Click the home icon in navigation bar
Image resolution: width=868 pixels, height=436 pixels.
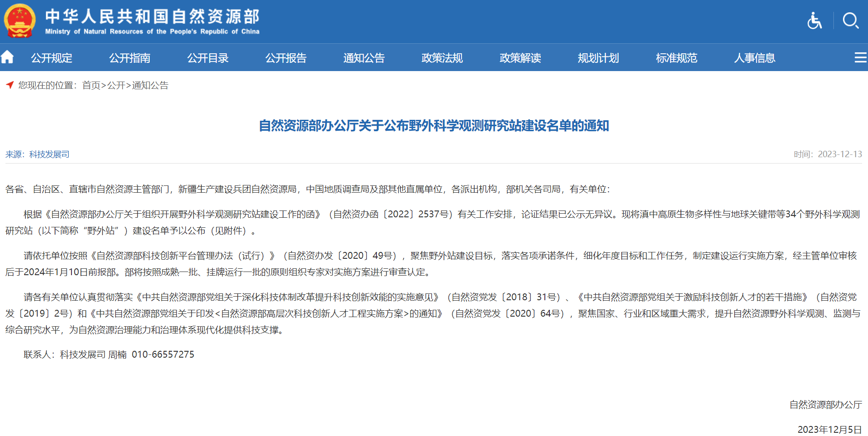click(7, 57)
